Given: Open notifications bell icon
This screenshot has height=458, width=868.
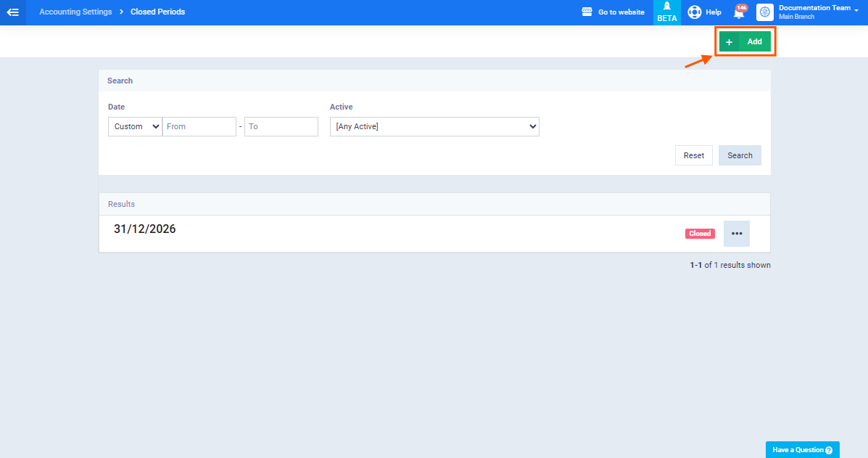Looking at the screenshot, I should click(x=739, y=12).
